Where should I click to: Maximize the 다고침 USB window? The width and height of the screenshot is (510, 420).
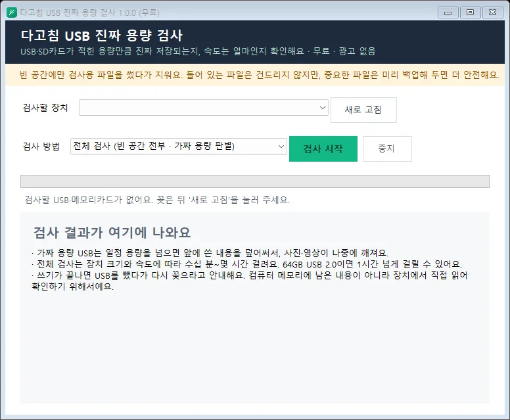coord(470,12)
